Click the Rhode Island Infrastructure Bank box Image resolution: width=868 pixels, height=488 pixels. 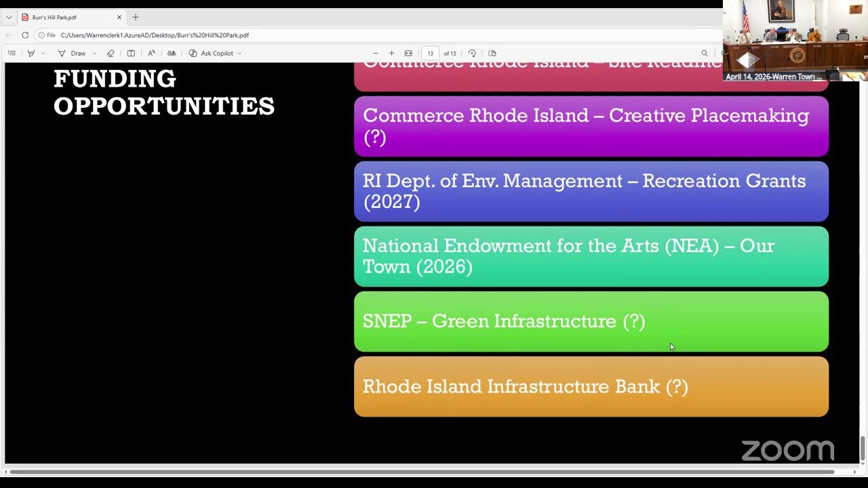591,386
